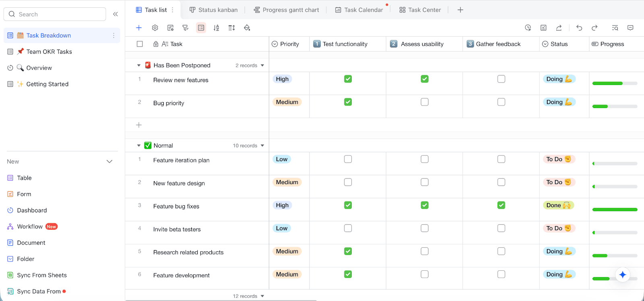Screen dimensions: 644x301
Task: Uncheck Assess usability for Review new features
Action: (425, 79)
